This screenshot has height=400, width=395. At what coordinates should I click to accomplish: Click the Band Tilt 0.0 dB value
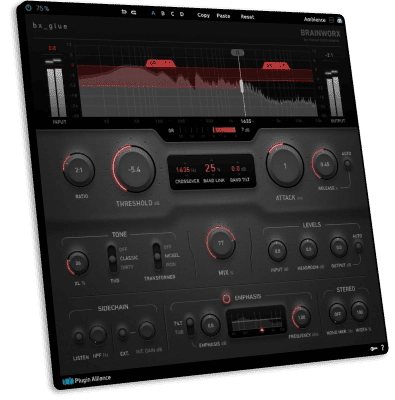(x=239, y=169)
